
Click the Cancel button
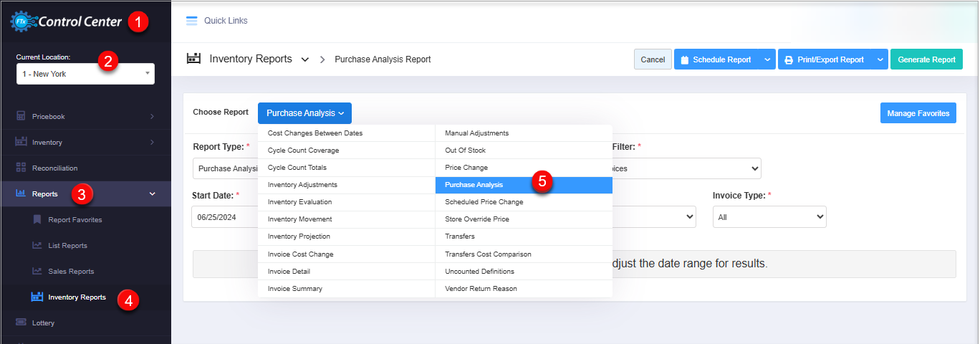coord(653,59)
